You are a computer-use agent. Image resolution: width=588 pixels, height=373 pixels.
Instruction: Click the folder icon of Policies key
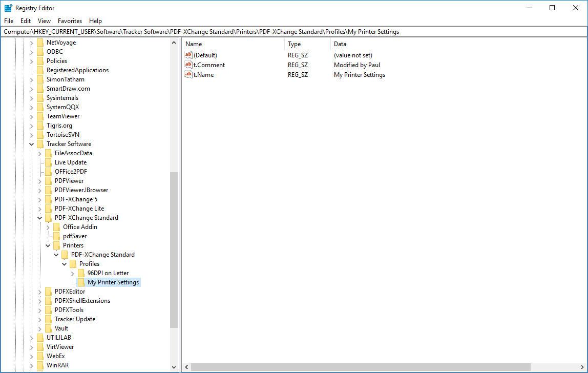pos(40,61)
